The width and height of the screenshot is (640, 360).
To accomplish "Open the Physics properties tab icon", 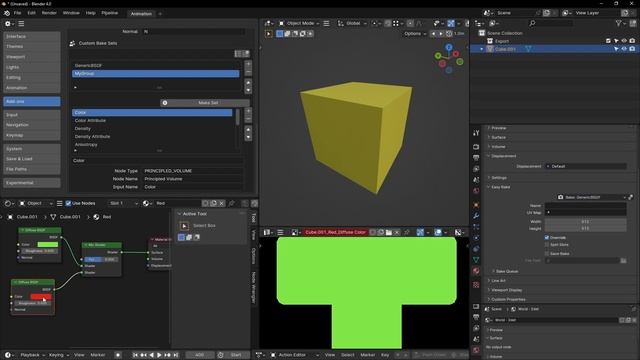I will click(x=476, y=238).
